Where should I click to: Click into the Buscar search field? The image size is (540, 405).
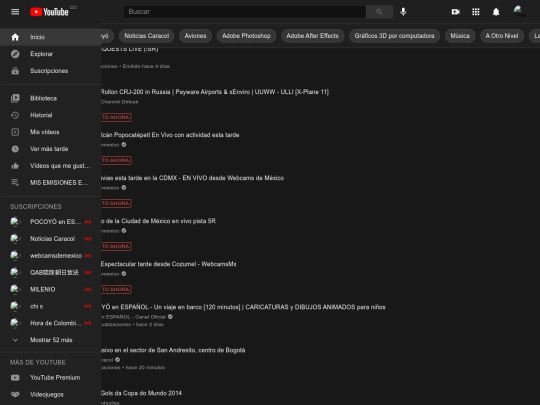(x=245, y=12)
